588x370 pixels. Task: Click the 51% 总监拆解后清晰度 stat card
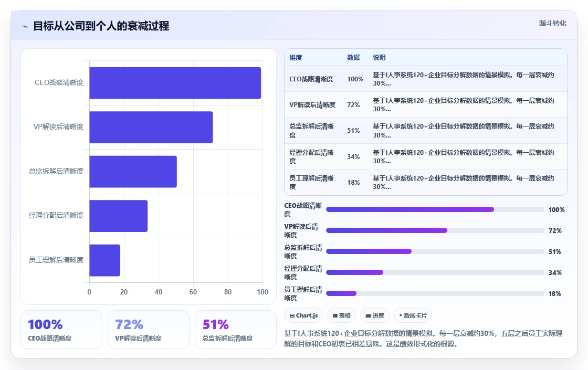pos(236,330)
